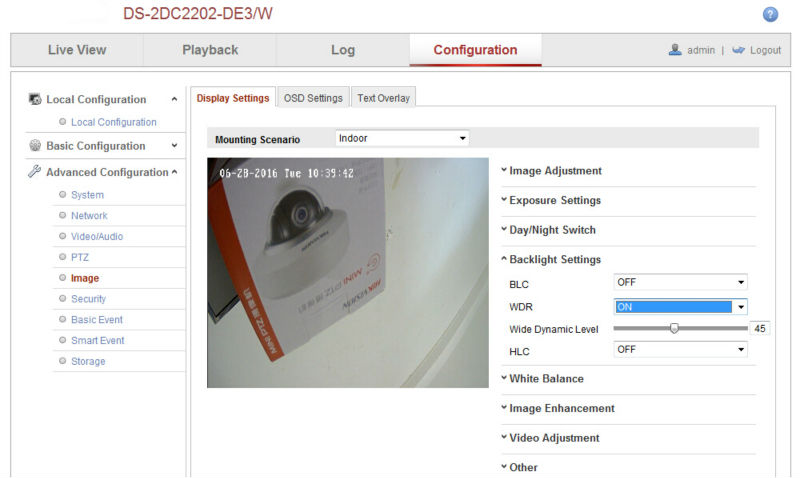Click the admin user icon
The height and width of the screenshot is (478, 800).
point(675,50)
